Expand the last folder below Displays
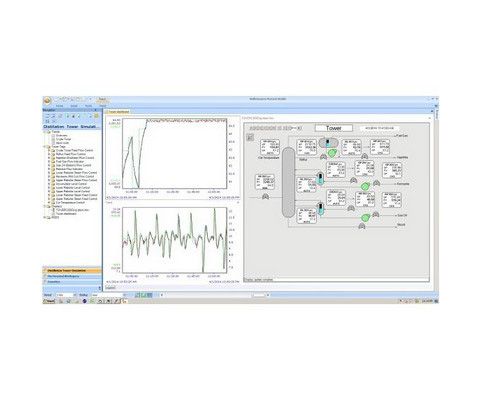 click(45, 217)
